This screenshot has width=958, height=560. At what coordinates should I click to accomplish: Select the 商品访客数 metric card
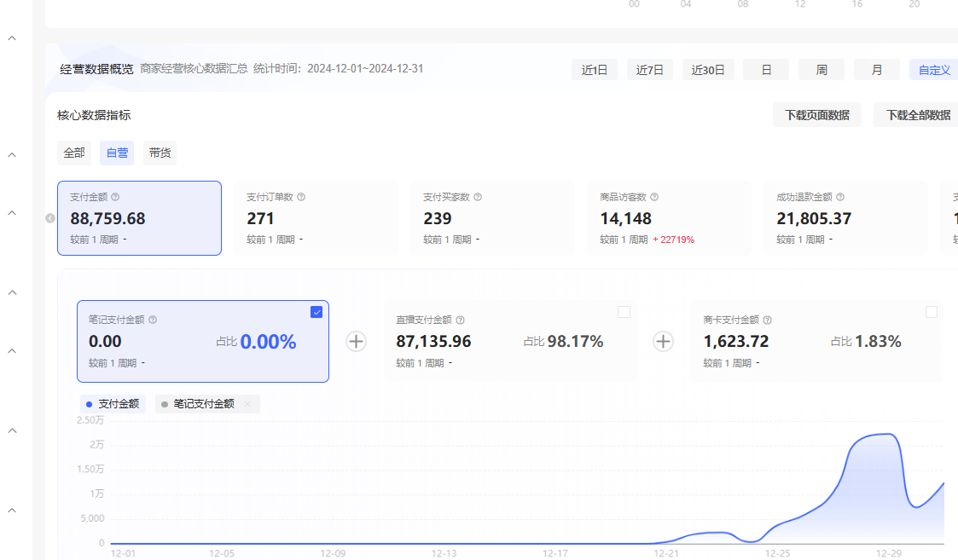pyautogui.click(x=669, y=218)
